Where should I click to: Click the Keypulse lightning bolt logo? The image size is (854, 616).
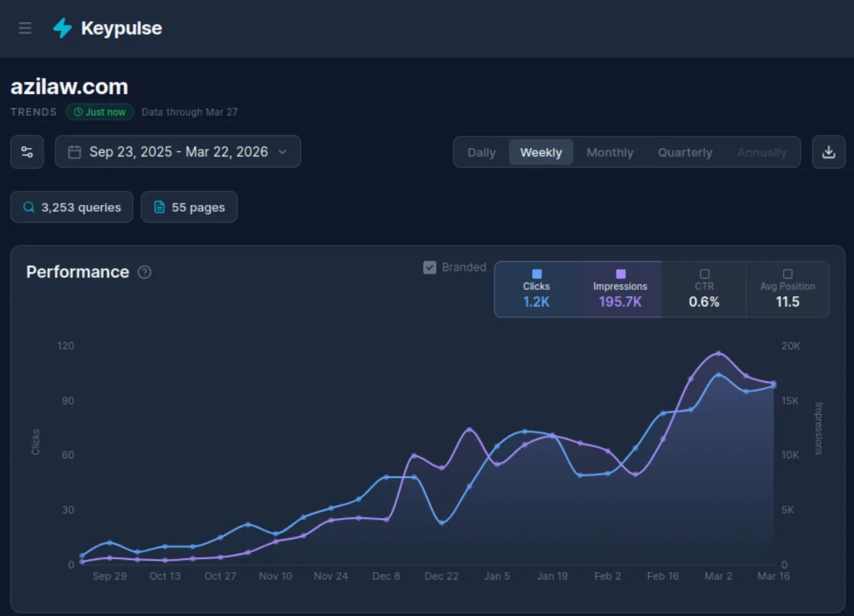click(62, 28)
